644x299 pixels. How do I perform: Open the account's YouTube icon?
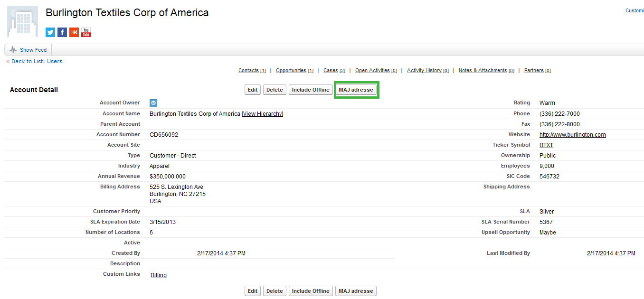pyautogui.click(x=86, y=32)
